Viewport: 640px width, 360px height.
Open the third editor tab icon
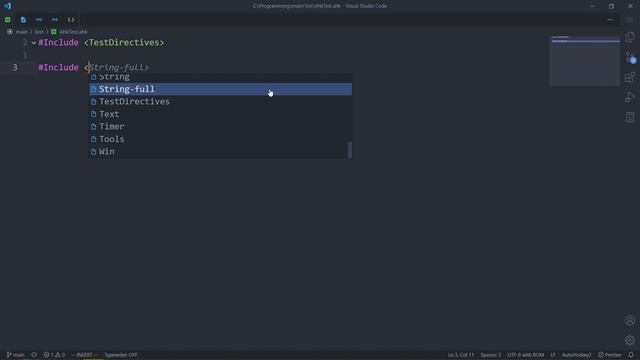[x=39, y=20]
